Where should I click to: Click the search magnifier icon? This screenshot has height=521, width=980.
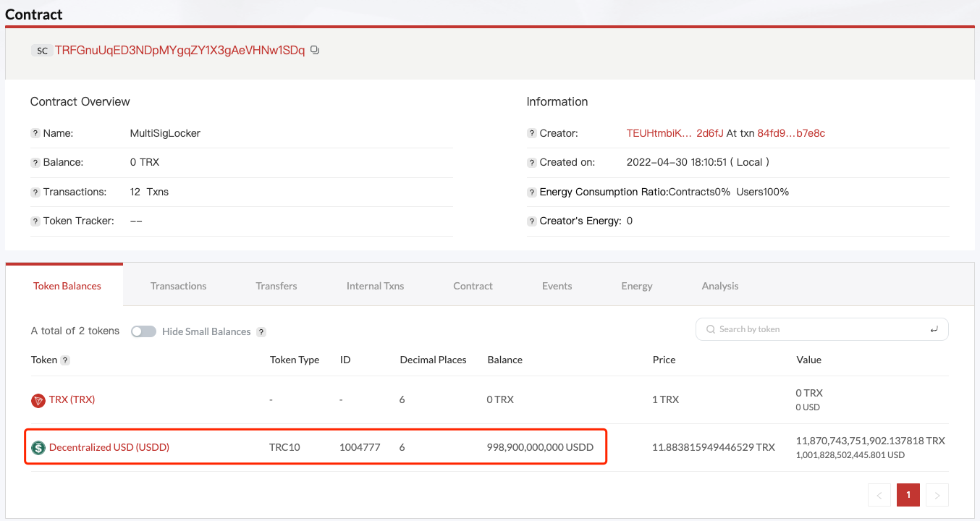pos(710,329)
